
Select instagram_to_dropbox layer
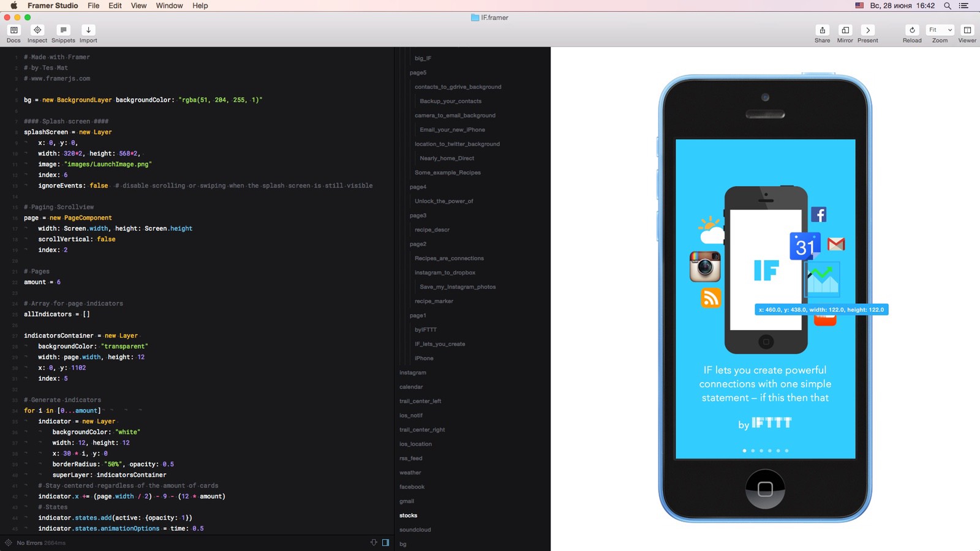(x=445, y=272)
